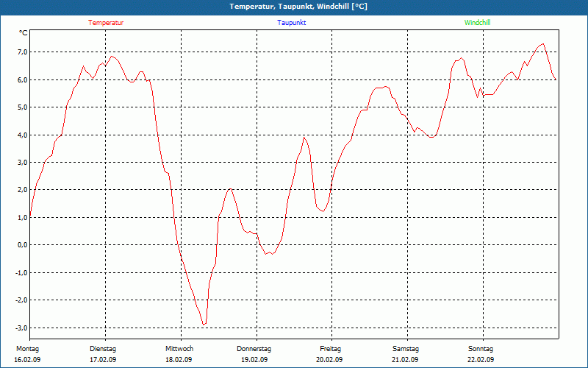Click the 16.02.09 date label

(27, 360)
